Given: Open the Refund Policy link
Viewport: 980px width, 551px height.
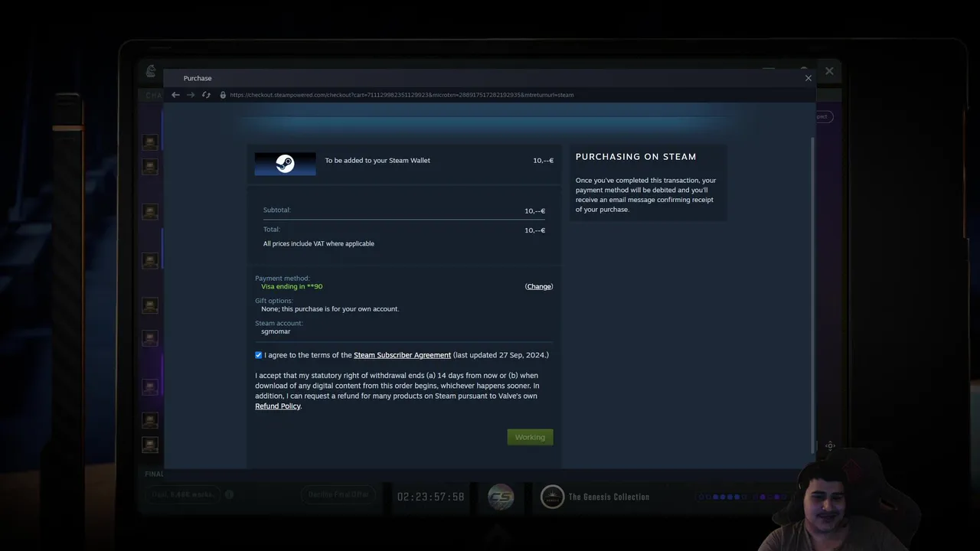Looking at the screenshot, I should [278, 406].
